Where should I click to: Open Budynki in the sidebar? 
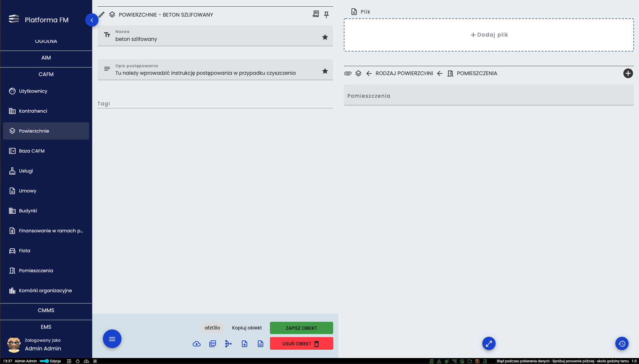46,211
